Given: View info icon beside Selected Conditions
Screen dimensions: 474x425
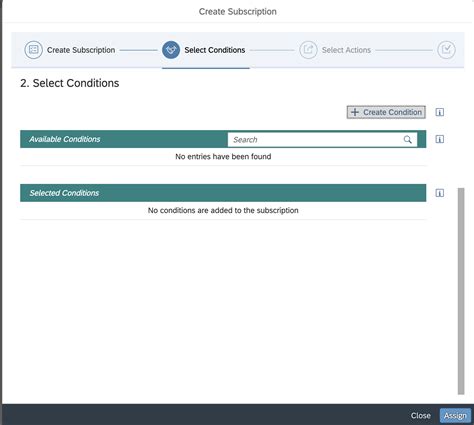Looking at the screenshot, I should click(x=440, y=193).
